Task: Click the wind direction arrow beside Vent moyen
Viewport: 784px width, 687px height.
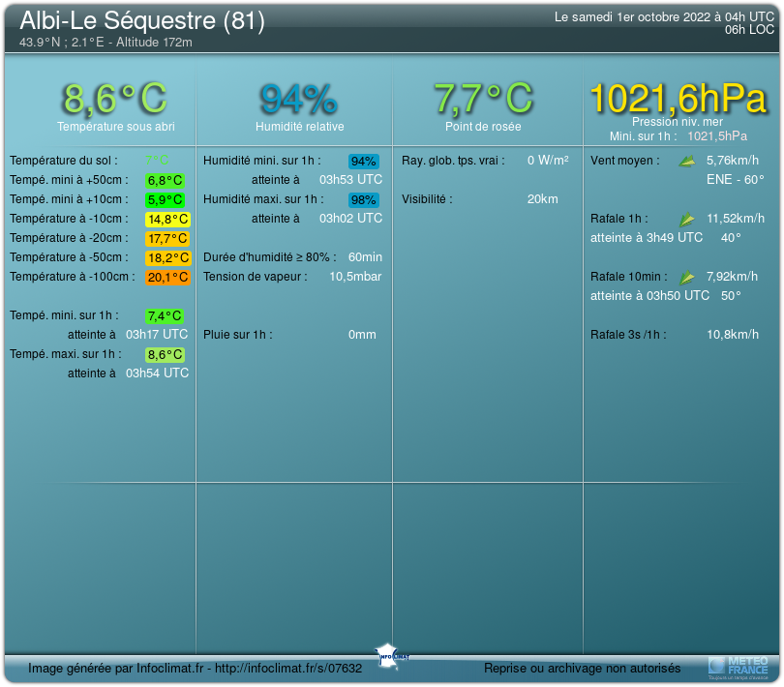Action: click(x=687, y=161)
